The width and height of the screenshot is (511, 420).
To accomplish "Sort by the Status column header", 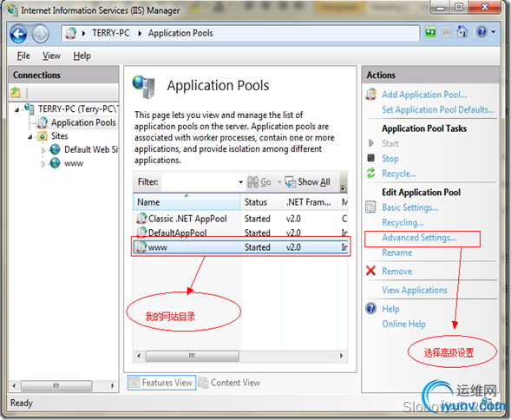I will point(261,202).
